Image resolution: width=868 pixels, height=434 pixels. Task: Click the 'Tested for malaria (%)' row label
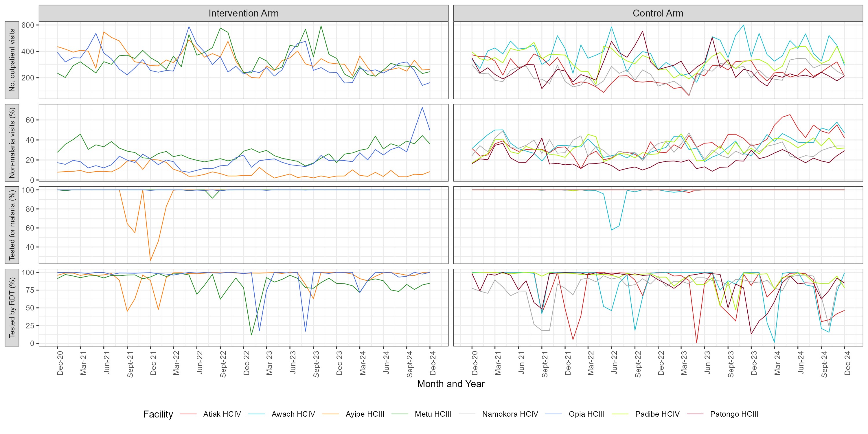(x=12, y=225)
